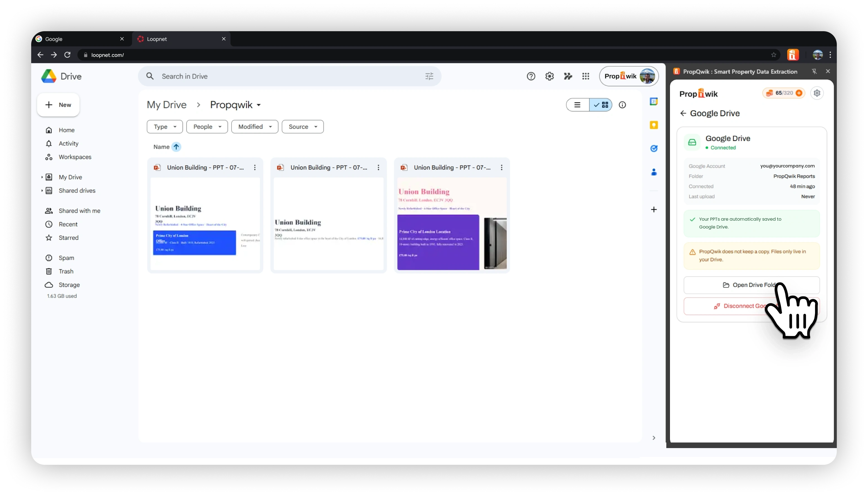Click the Search in Drive field
868x496 pixels.
click(x=289, y=76)
